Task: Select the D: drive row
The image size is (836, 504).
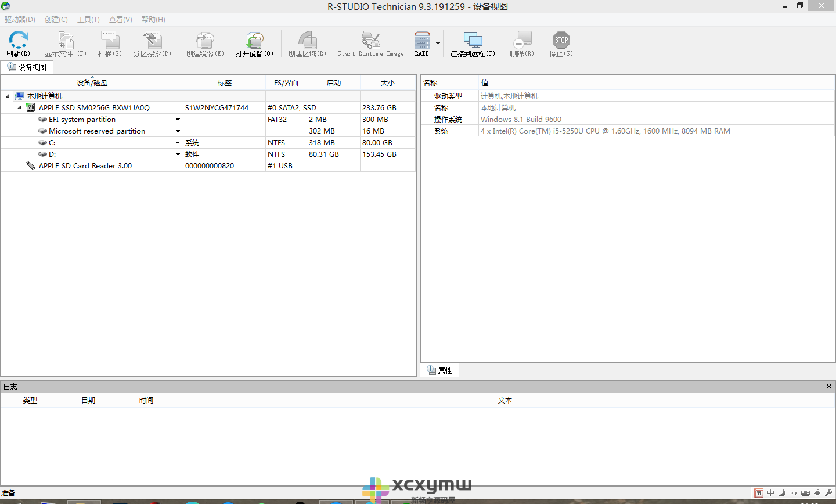Action: [208, 154]
